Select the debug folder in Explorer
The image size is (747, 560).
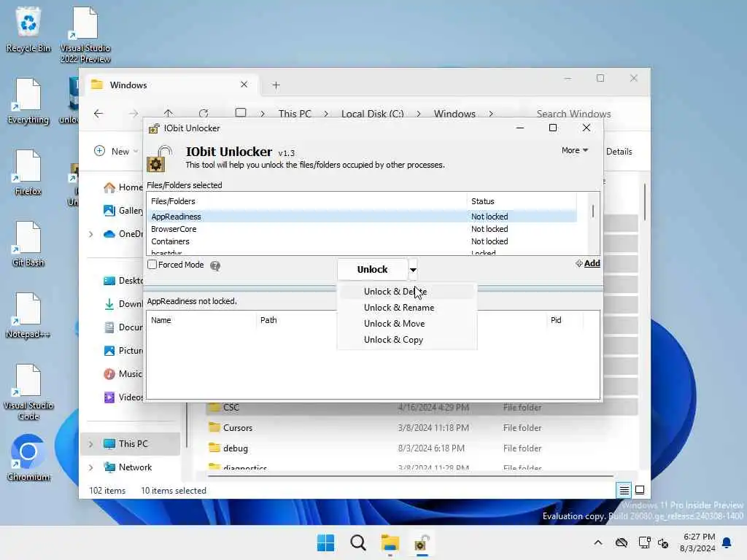tap(422, 448)
